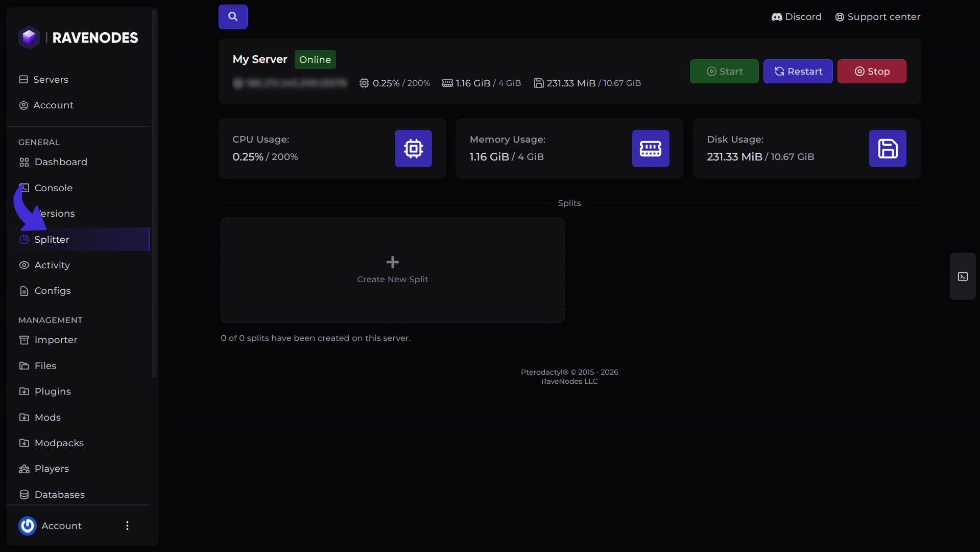Click the account power avatar icon
The image size is (980, 552).
[28, 525]
